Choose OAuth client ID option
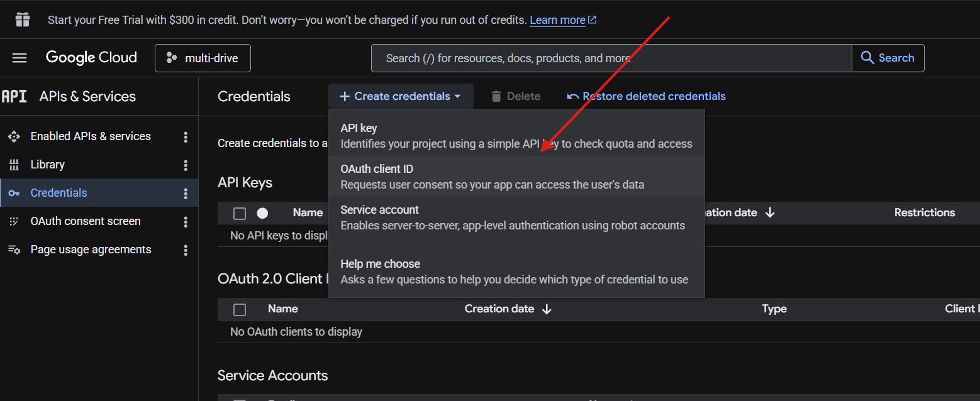980x401 pixels. coord(516,177)
